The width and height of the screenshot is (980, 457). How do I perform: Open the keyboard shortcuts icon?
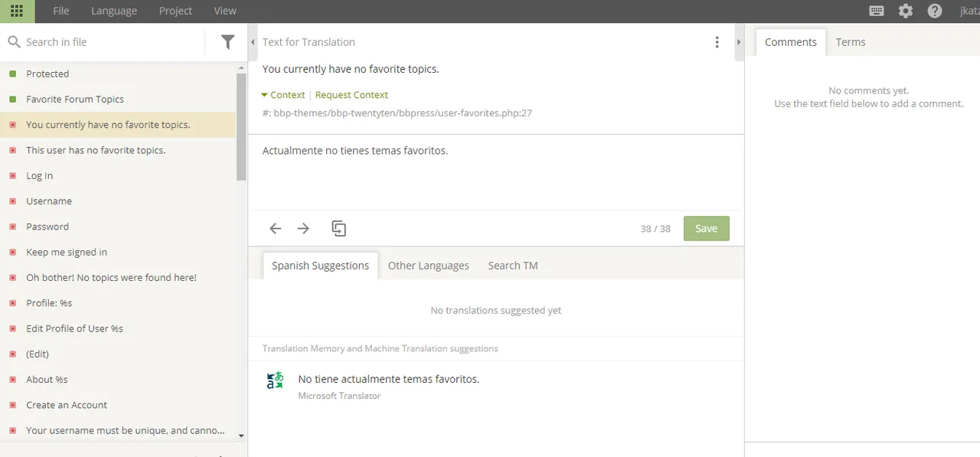coord(877,11)
